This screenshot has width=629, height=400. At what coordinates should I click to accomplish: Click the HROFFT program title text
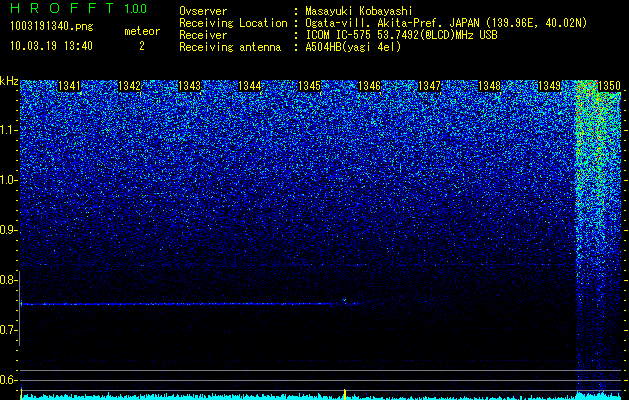coord(61,8)
